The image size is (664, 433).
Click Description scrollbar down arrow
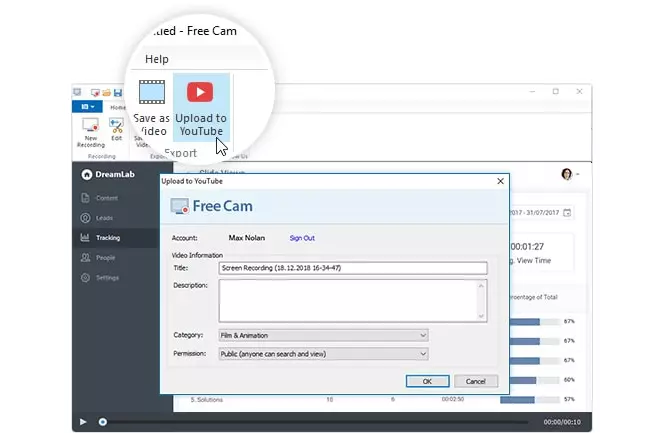click(x=481, y=316)
